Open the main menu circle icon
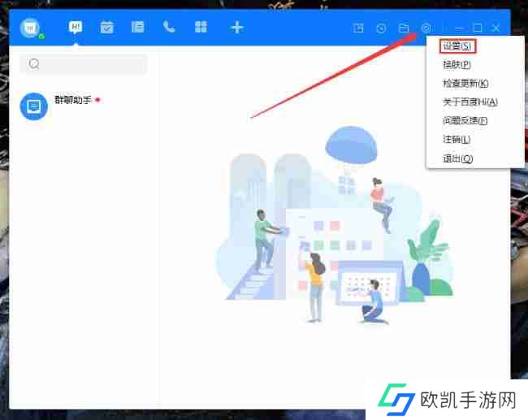Viewport: 528px width, 420px height. 426,28
